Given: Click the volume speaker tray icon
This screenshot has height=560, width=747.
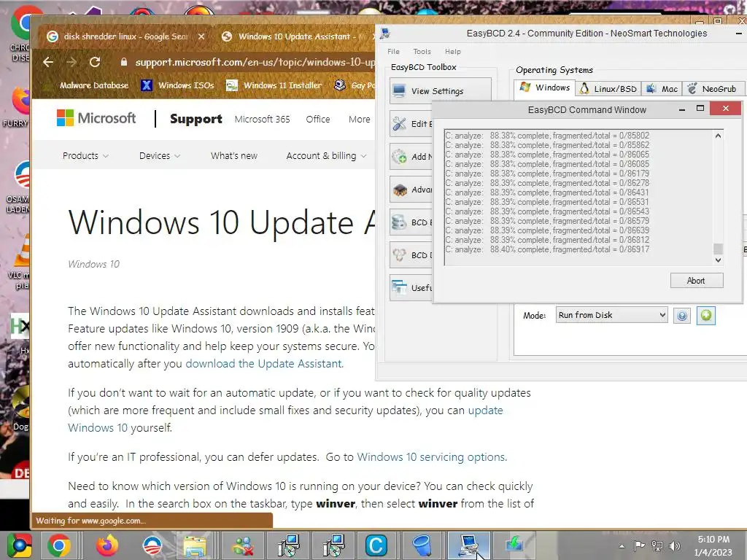Looking at the screenshot, I should (674, 545).
